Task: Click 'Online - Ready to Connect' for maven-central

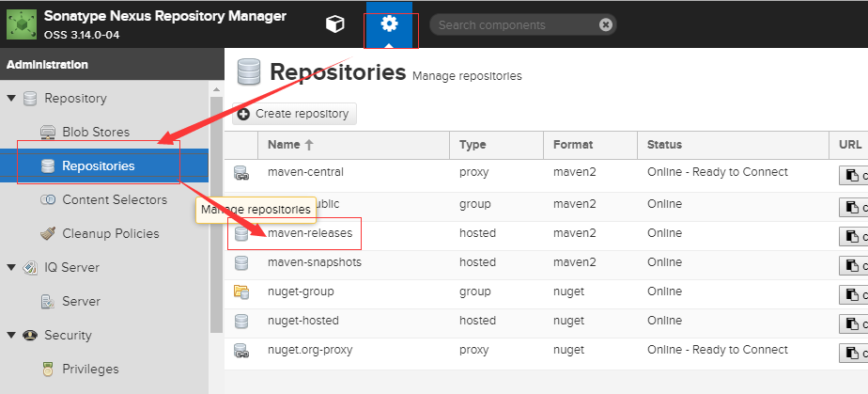Action: pyautogui.click(x=718, y=172)
